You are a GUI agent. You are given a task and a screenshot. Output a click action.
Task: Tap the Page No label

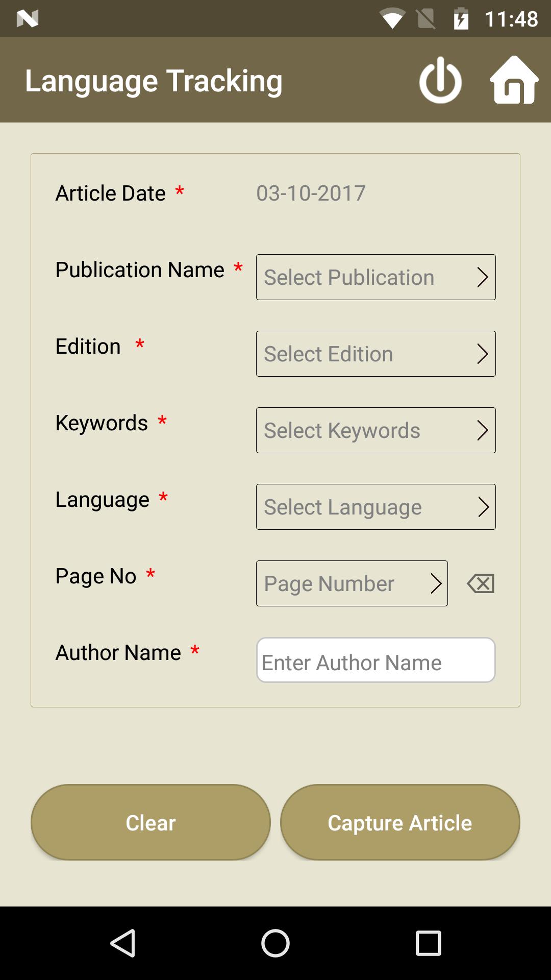coord(96,576)
